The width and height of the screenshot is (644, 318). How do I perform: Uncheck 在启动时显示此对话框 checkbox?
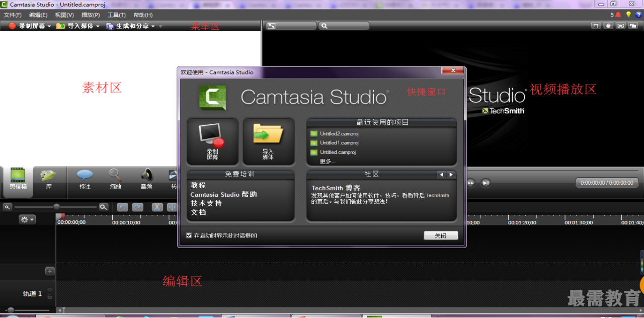[x=189, y=235]
